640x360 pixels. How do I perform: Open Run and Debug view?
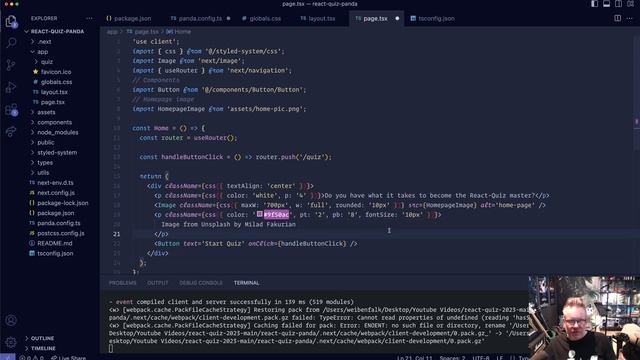[11, 87]
